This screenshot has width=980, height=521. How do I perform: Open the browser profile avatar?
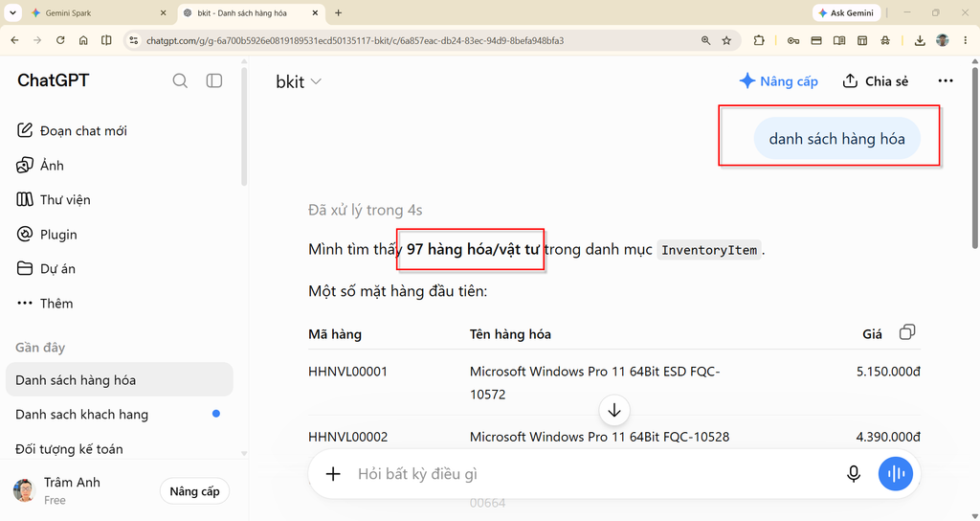pyautogui.click(x=943, y=40)
